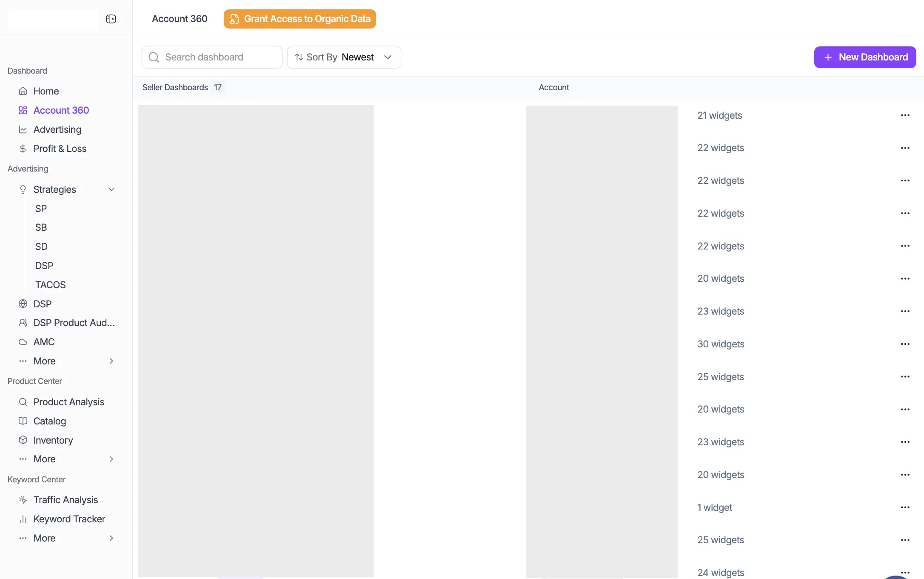Open Catalog book icon
Image resolution: width=924 pixels, height=579 pixels.
[x=23, y=421]
